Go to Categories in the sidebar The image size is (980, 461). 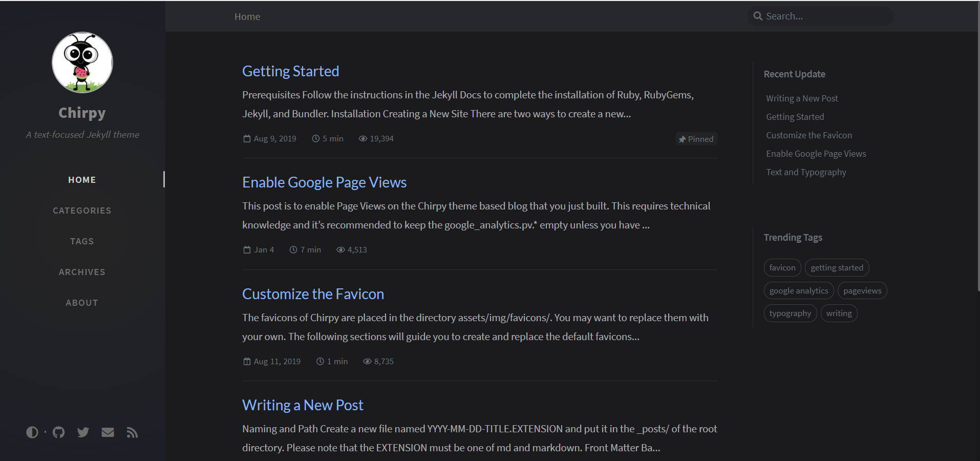pyautogui.click(x=82, y=211)
